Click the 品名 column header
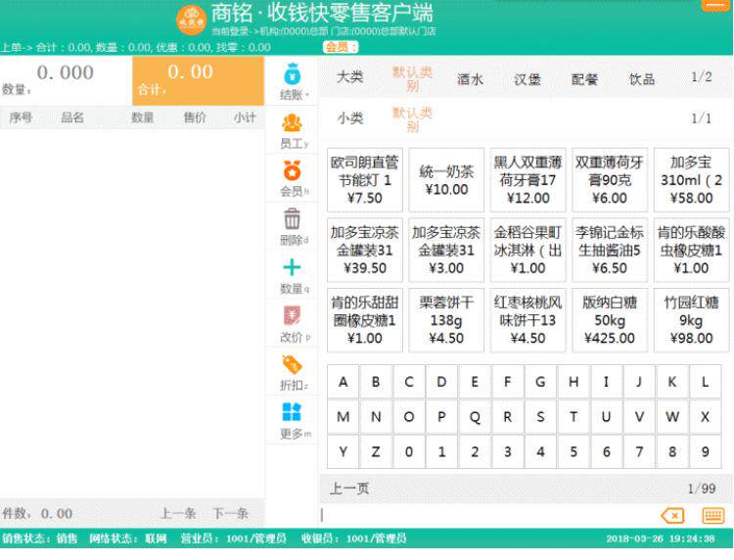The width and height of the screenshot is (734, 560). [72, 117]
